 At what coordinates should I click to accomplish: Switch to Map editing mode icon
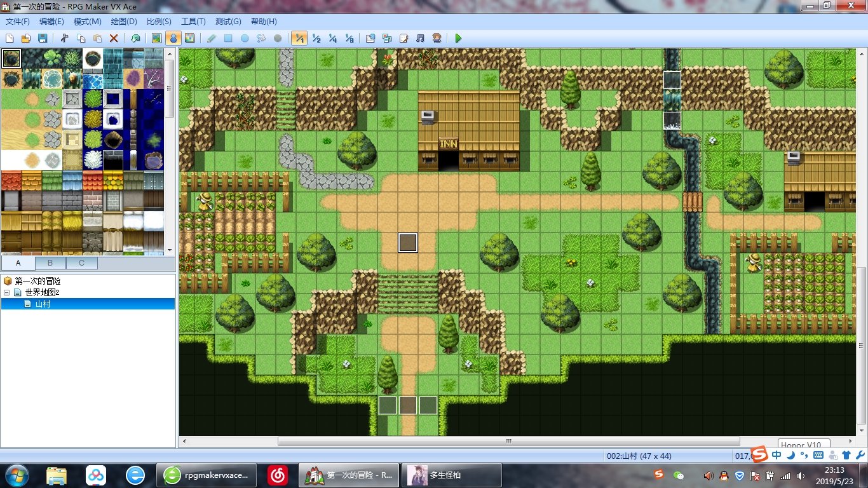tap(156, 38)
